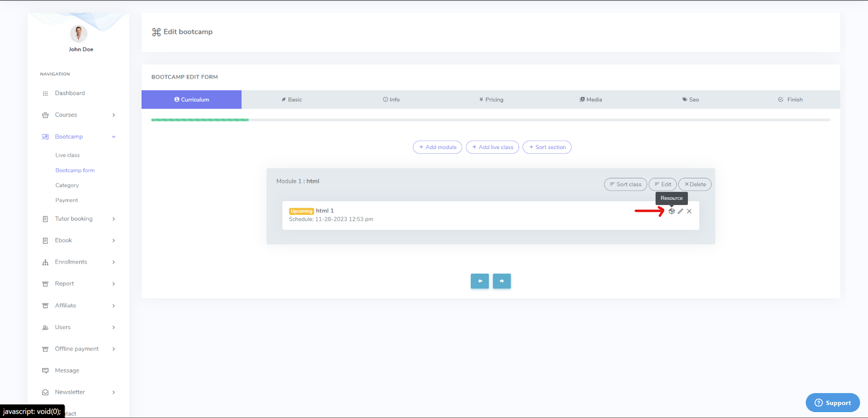Delete Module 1 using Delete button
The image size is (868, 418).
(695, 184)
